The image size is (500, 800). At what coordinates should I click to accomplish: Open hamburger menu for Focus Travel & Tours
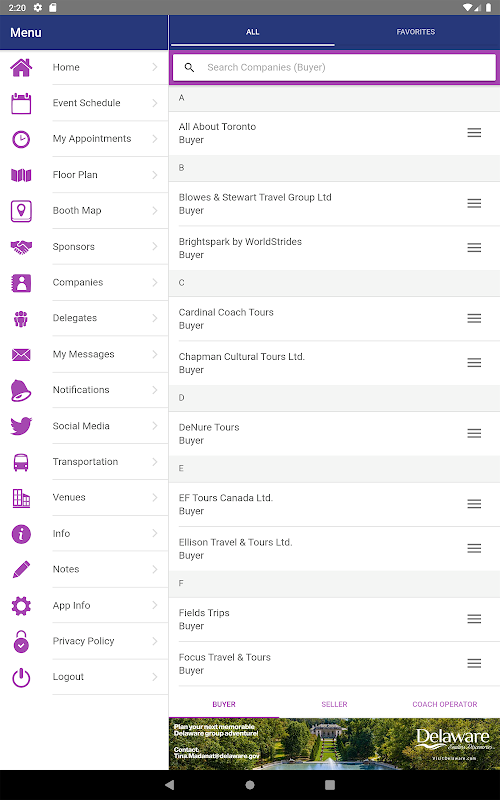click(x=474, y=663)
